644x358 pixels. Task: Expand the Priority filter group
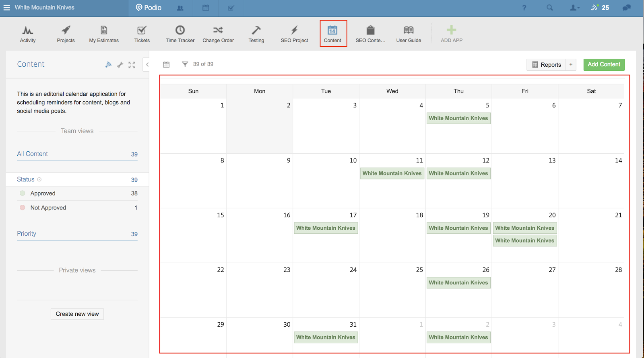point(77,234)
